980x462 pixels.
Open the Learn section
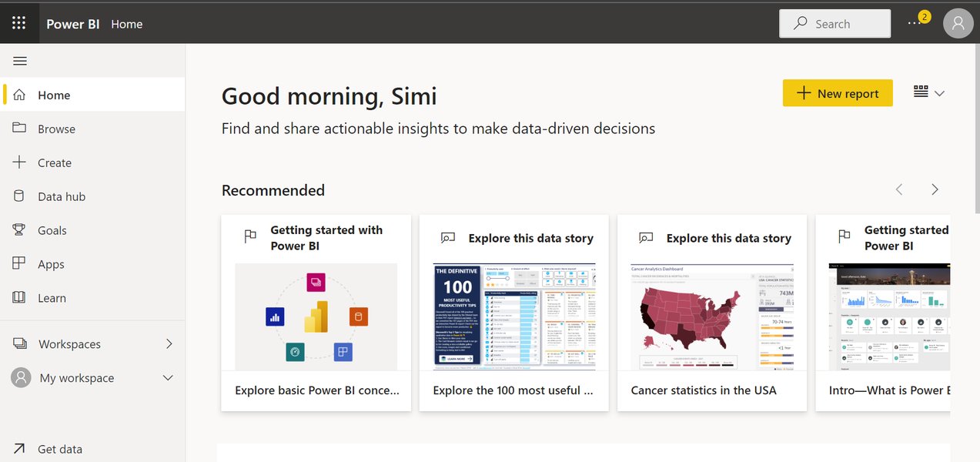pyautogui.click(x=52, y=298)
